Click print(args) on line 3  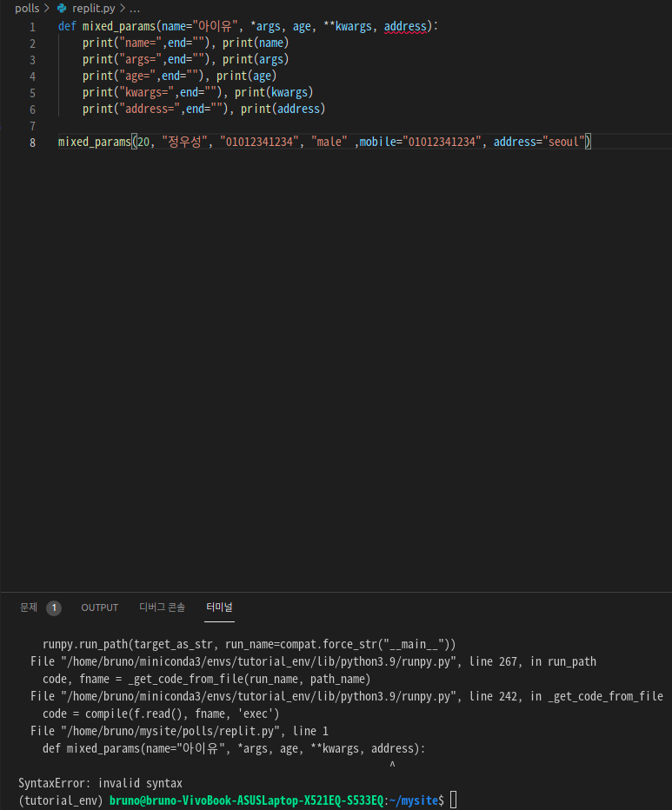click(x=256, y=59)
